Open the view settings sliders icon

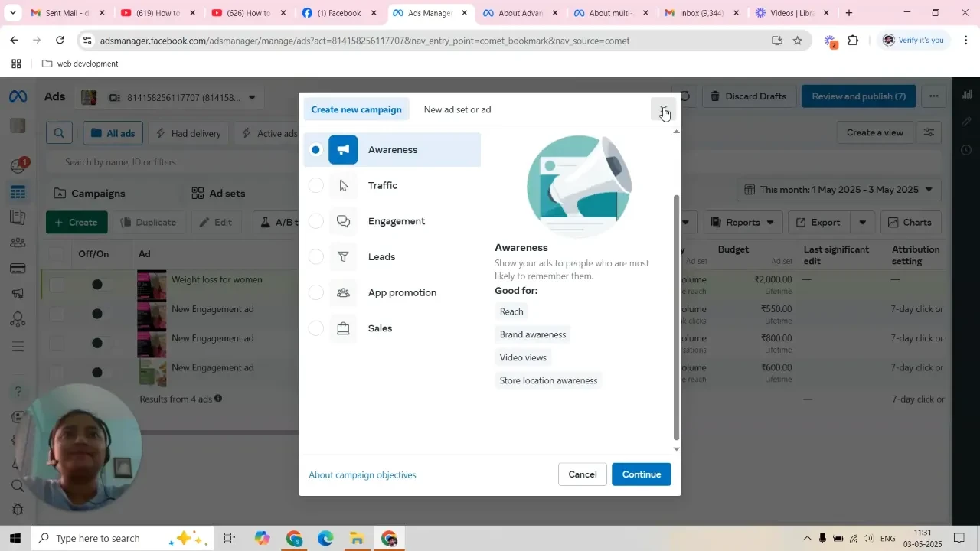click(929, 132)
